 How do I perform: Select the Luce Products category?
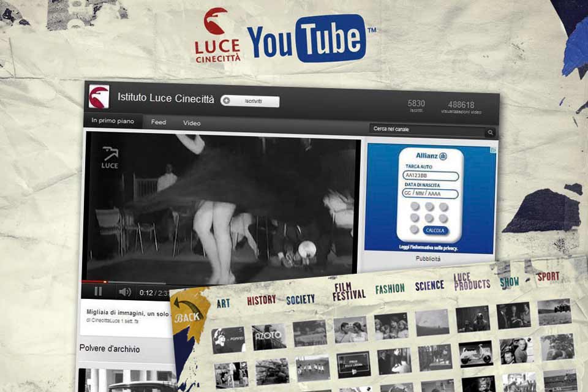click(x=472, y=282)
